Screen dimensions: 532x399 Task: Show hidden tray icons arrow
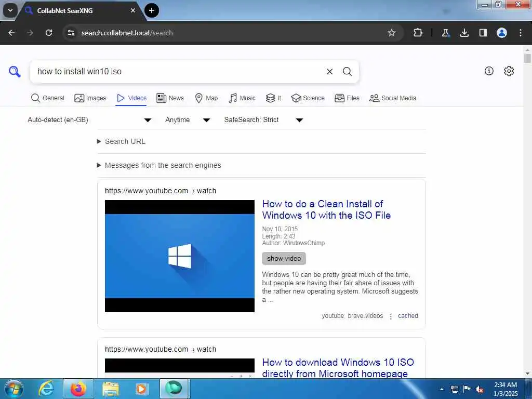442,389
